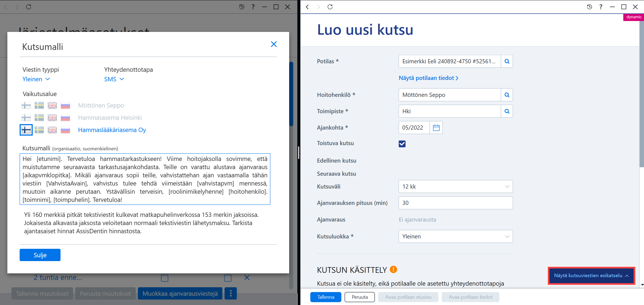Toggle first checkbox in 2 tuntia enne... row
644x305 pixels.
(x=165, y=278)
